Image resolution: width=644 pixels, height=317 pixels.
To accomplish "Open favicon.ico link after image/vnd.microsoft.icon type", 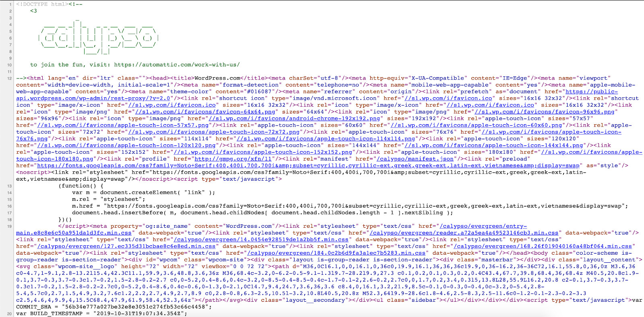I will point(448,98).
